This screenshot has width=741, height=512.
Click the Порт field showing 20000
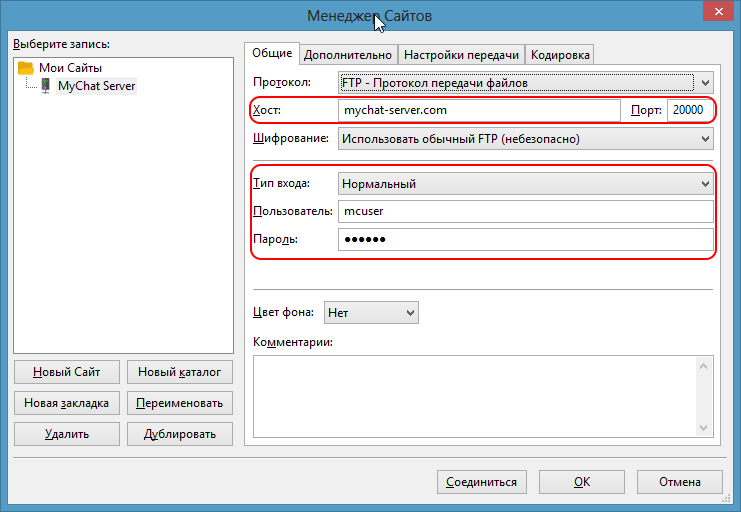click(690, 110)
